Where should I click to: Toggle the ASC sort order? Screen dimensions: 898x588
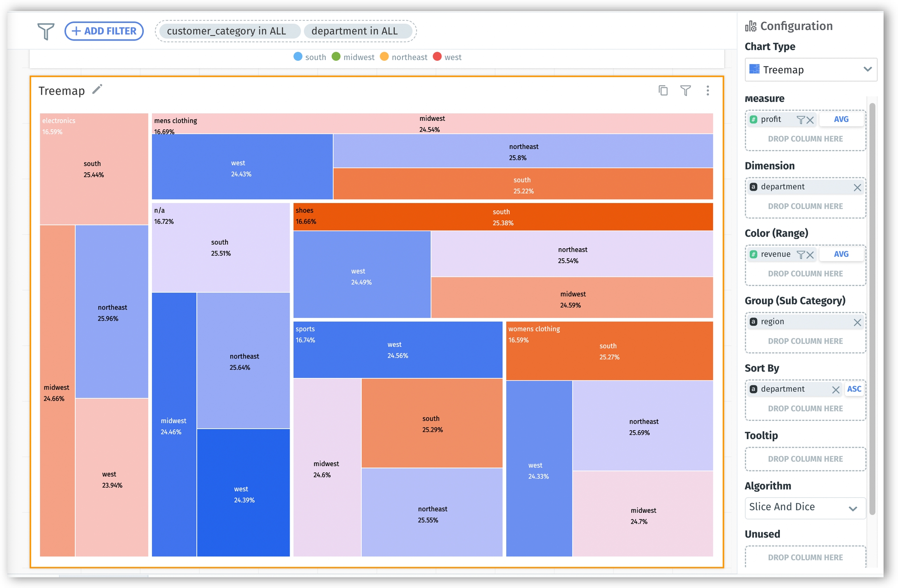coord(854,389)
